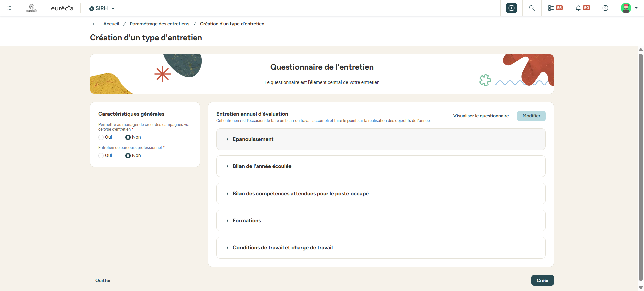644x291 pixels.
Task: Expand the Epanouissement section
Action: tap(381, 139)
